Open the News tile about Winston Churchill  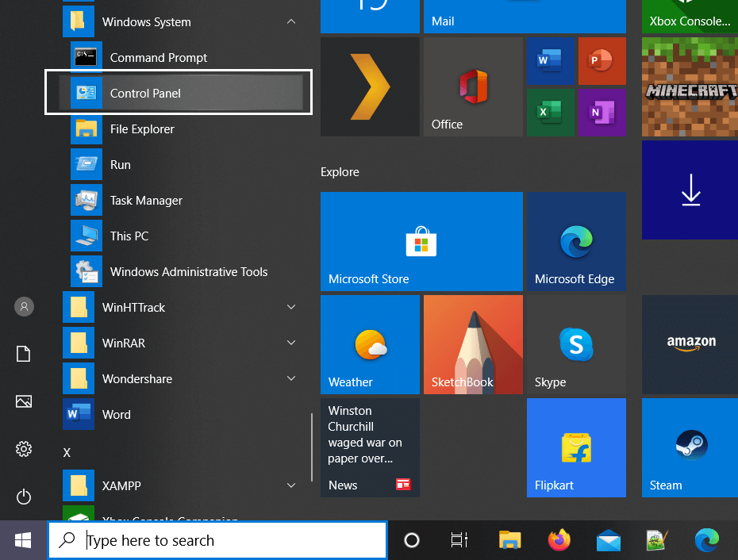(369, 448)
